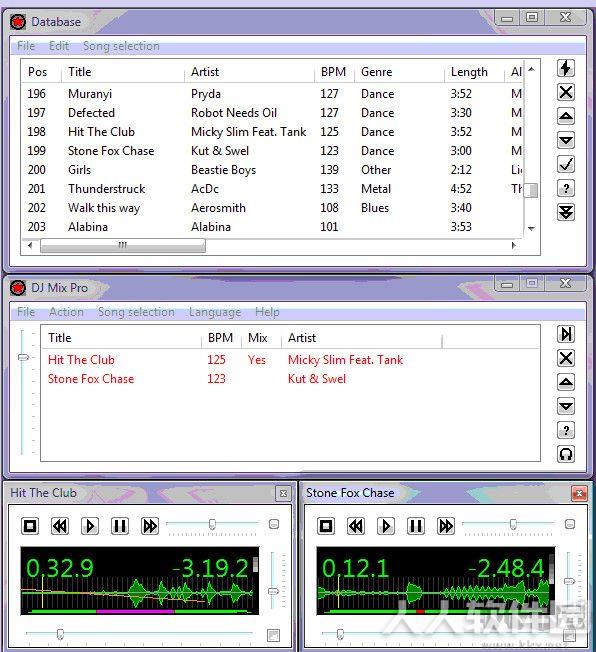Screen dimensions: 596x652
Task: Open the Language menu in DJ Mix Pro
Action: click(215, 312)
